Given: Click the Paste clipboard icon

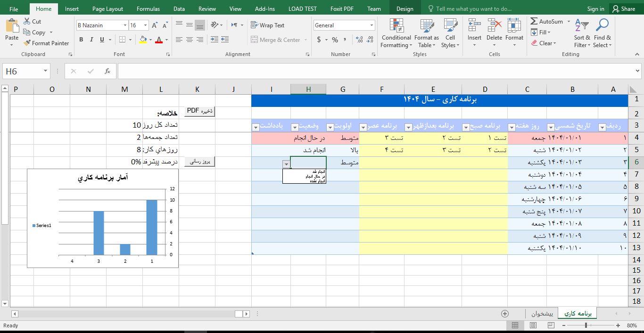Looking at the screenshot, I should click(12, 25).
